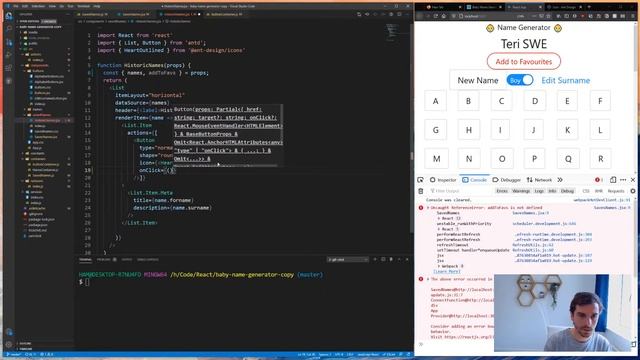Open the File menu in VS Code

(16, 7)
